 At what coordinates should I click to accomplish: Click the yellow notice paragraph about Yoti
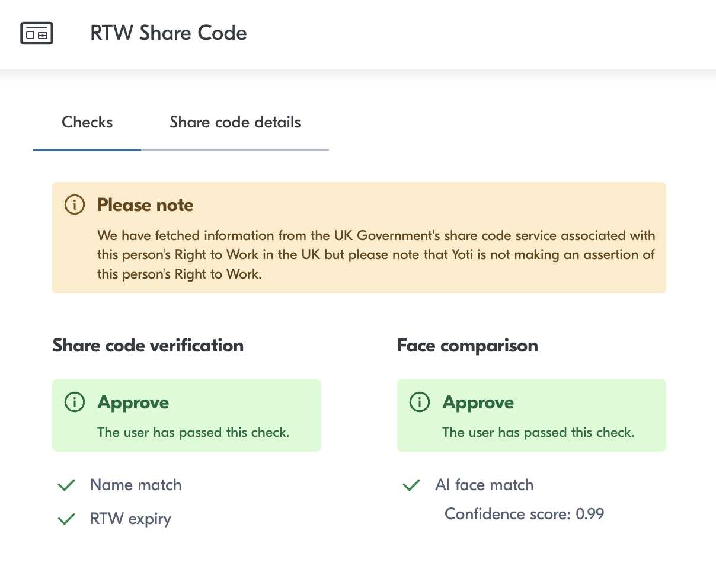click(376, 255)
